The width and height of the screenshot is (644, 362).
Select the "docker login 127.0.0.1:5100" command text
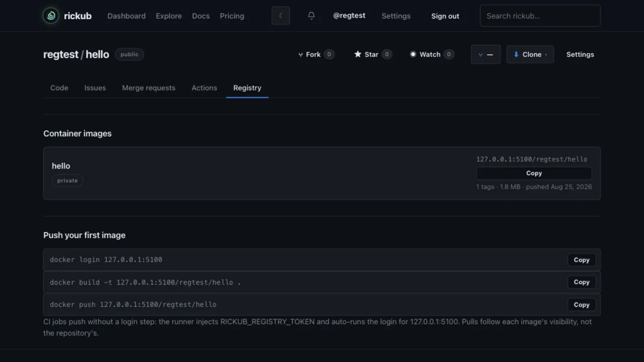[106, 260]
